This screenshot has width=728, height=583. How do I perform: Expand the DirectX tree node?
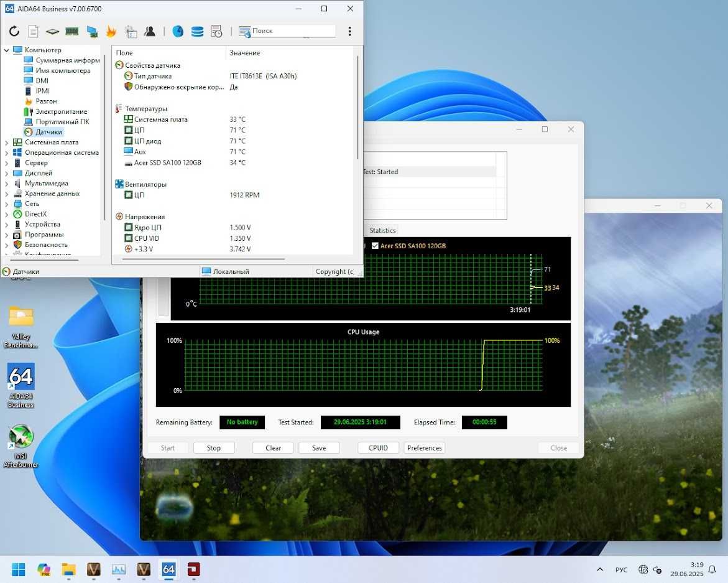click(6, 213)
